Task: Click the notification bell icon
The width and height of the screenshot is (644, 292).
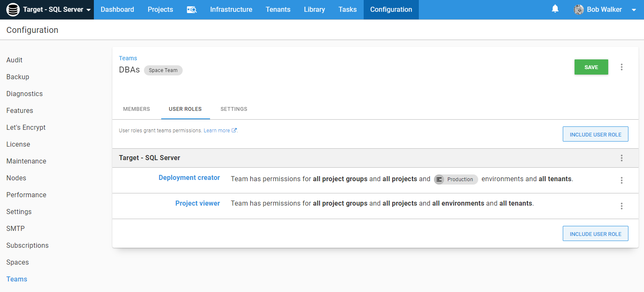Action: point(555,9)
